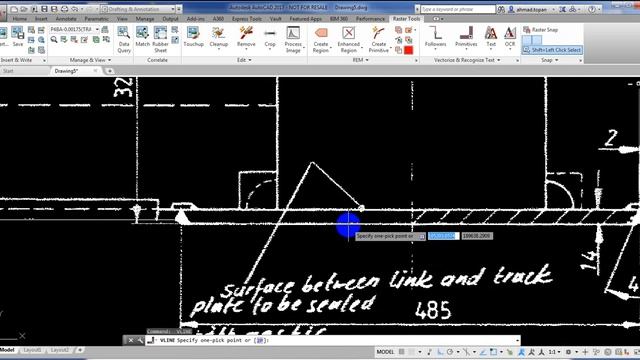Open the Express Tools ribbon tab
This screenshot has height=360, width=640.
[x=247, y=19]
